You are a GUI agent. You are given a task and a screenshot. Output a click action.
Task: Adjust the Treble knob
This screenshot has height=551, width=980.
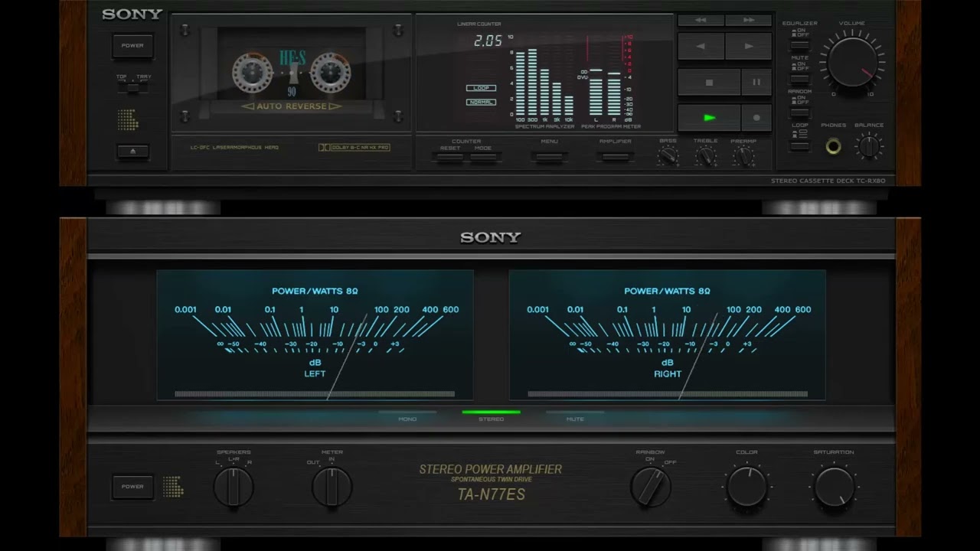point(706,156)
